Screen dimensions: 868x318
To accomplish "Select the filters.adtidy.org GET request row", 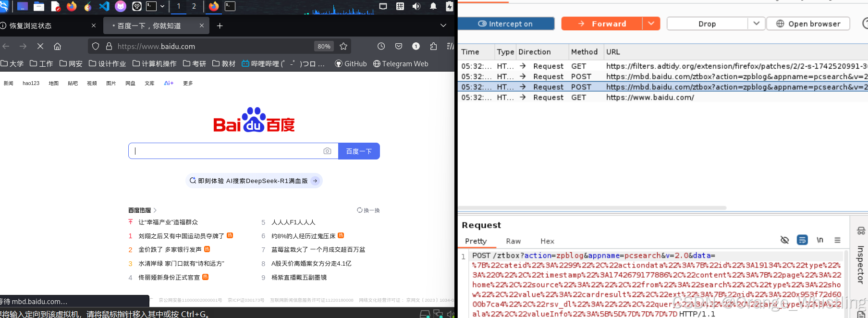I will click(x=663, y=66).
